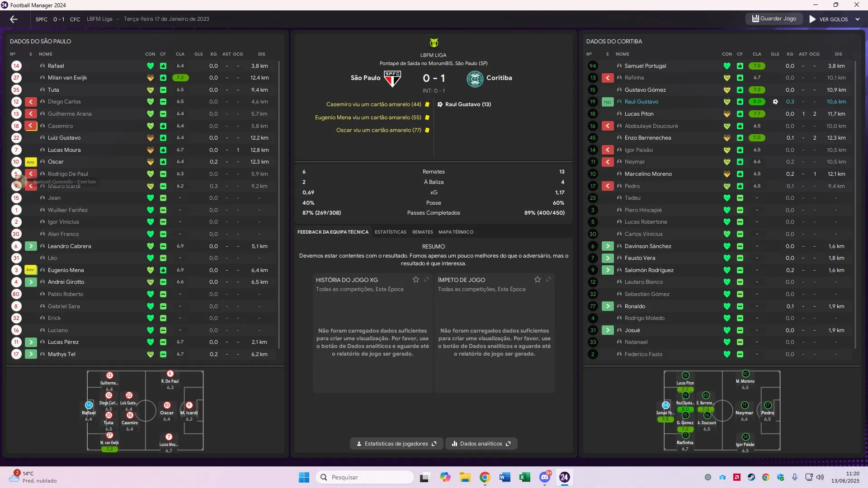
Task: Sort São Paulo table by DIS column
Action: click(262, 54)
